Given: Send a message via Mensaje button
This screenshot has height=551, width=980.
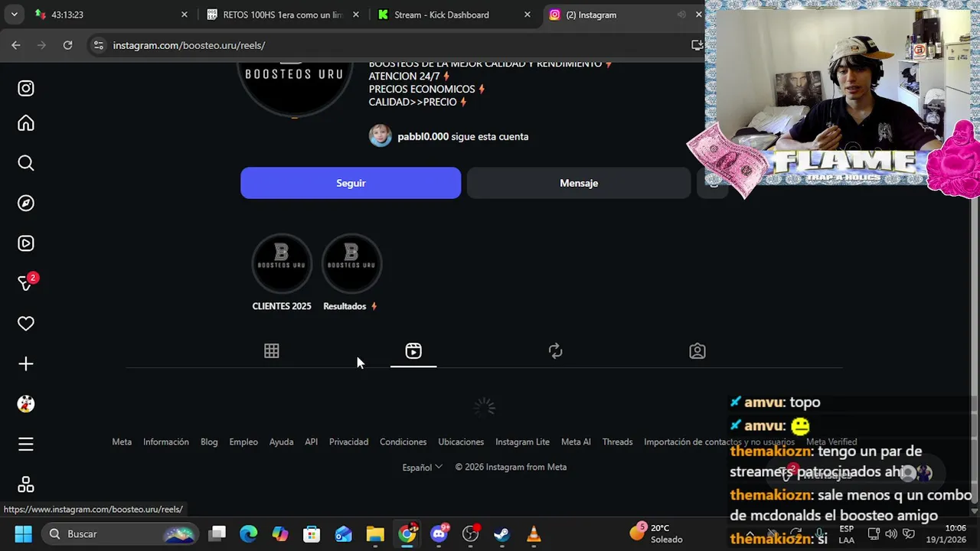Looking at the screenshot, I should (x=579, y=183).
